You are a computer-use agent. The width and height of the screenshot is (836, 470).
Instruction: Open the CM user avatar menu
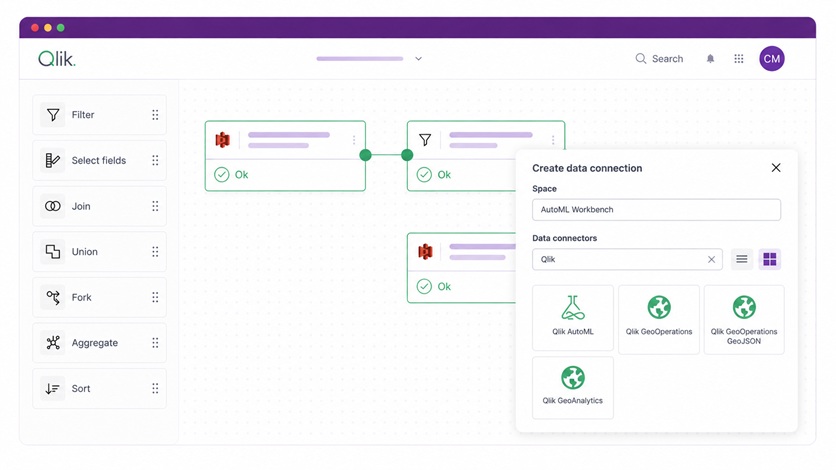click(x=771, y=59)
